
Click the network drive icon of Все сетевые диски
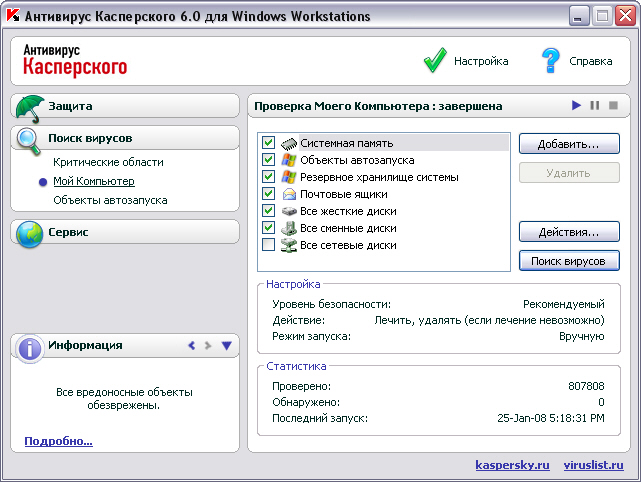click(289, 245)
